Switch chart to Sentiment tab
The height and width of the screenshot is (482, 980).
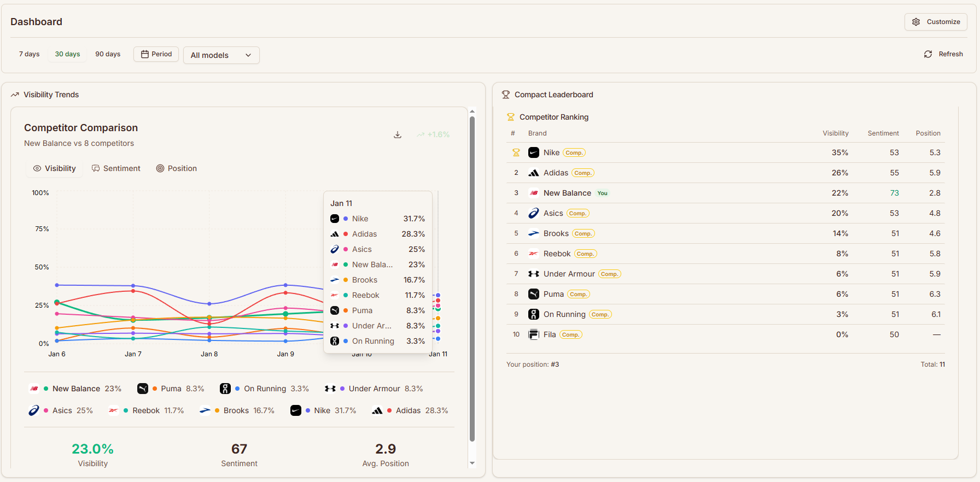116,168
